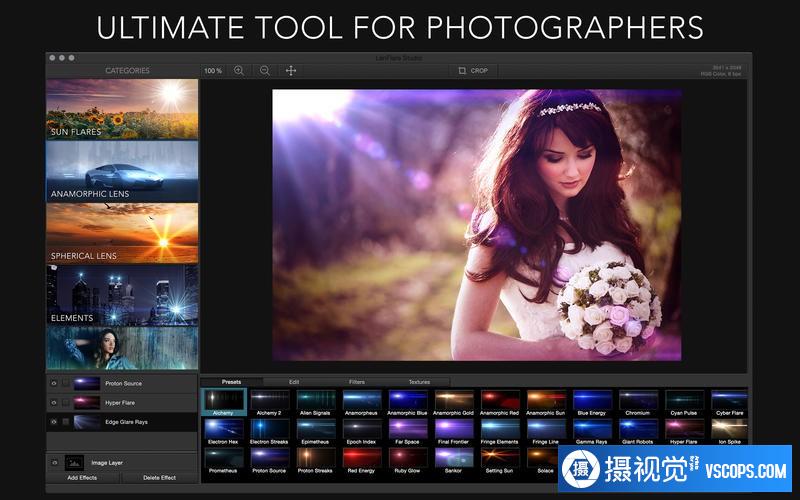Choose the Setting Sun preset

[499, 461]
